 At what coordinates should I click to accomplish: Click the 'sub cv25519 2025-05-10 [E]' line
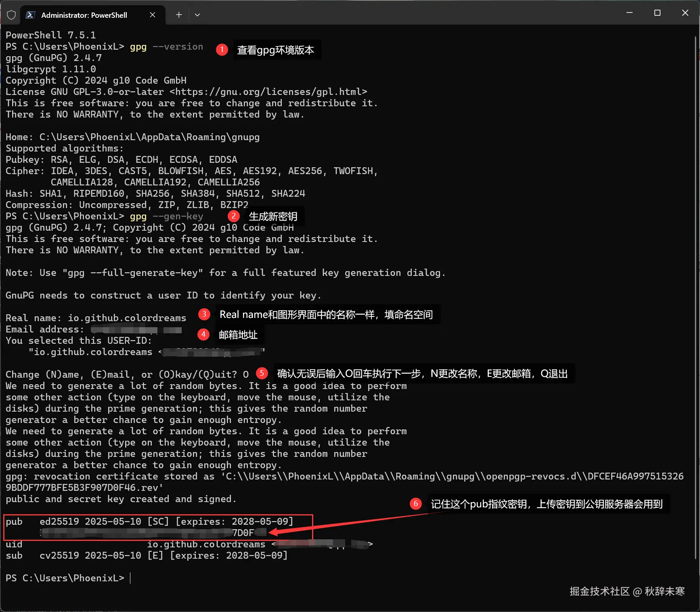pos(147,555)
